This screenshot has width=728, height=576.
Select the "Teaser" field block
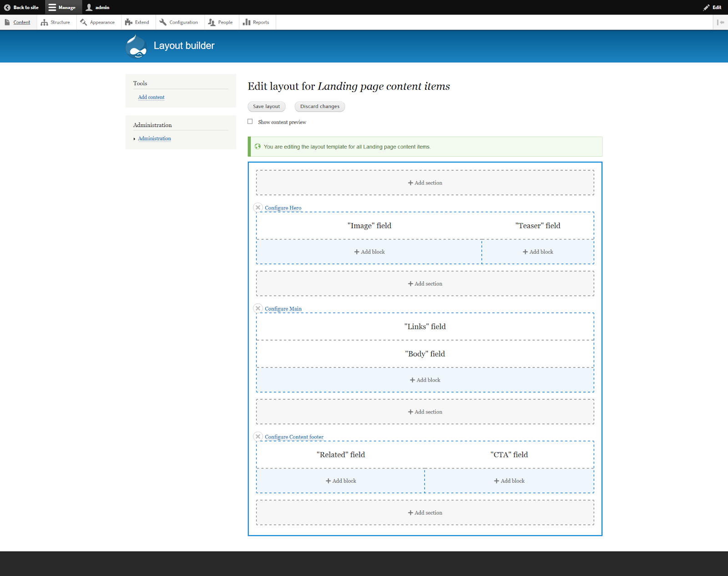point(538,225)
